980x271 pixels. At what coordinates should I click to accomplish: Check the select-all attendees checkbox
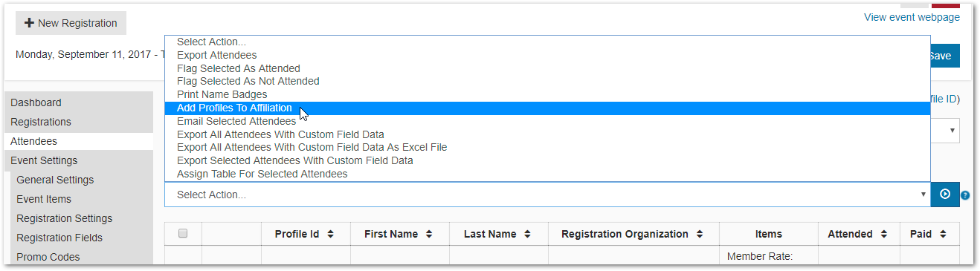183,233
